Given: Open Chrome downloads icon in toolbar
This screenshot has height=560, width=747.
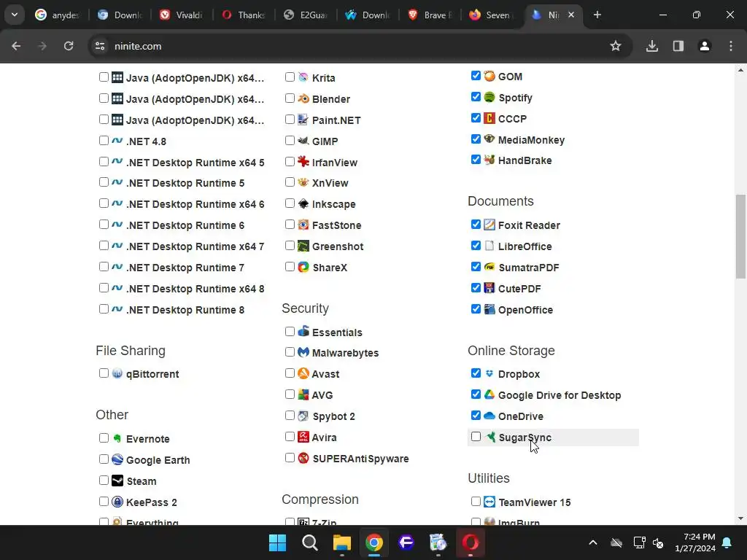Looking at the screenshot, I should (x=652, y=46).
